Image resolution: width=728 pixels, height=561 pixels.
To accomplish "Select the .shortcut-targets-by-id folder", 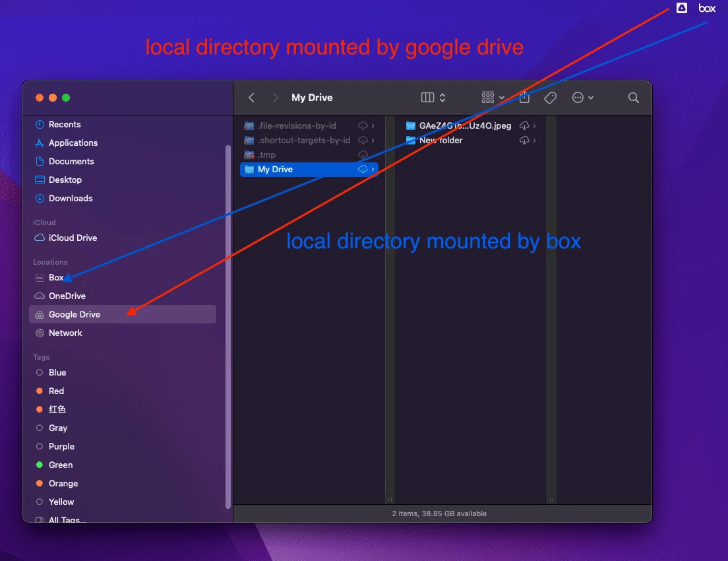I will tap(309, 141).
